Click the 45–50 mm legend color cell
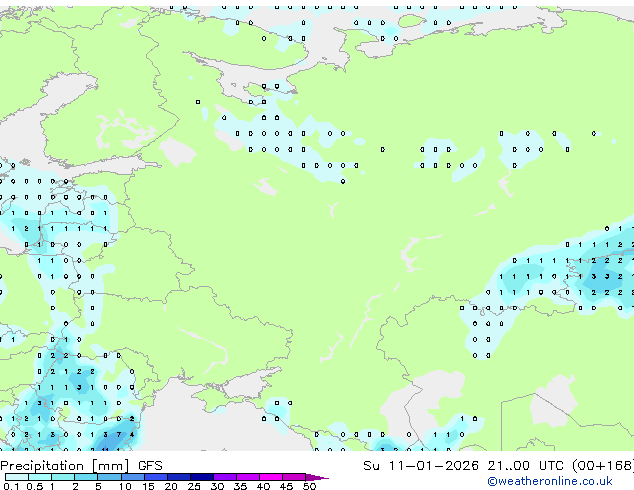The height and width of the screenshot is (490, 634). point(294,477)
